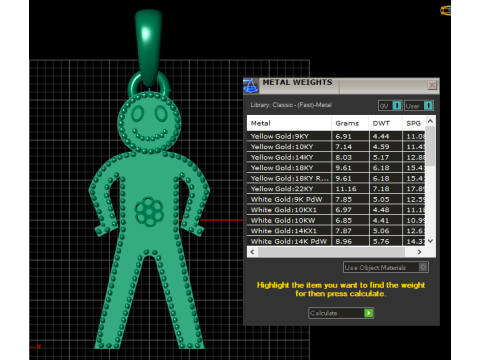Click the smiley face head of the pendant
This screenshot has width=480, height=360.
click(149, 122)
